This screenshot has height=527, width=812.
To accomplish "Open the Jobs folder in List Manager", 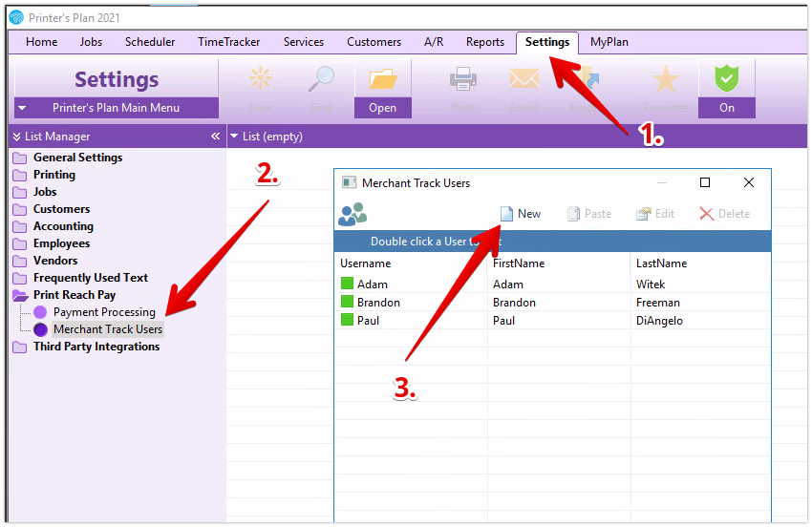I will pos(45,192).
